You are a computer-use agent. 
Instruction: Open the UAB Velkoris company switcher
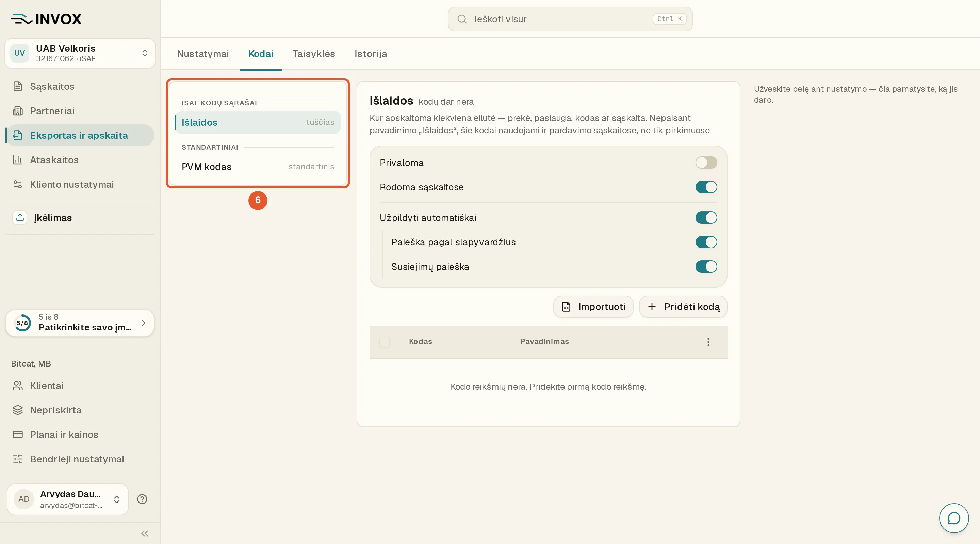pyautogui.click(x=80, y=53)
